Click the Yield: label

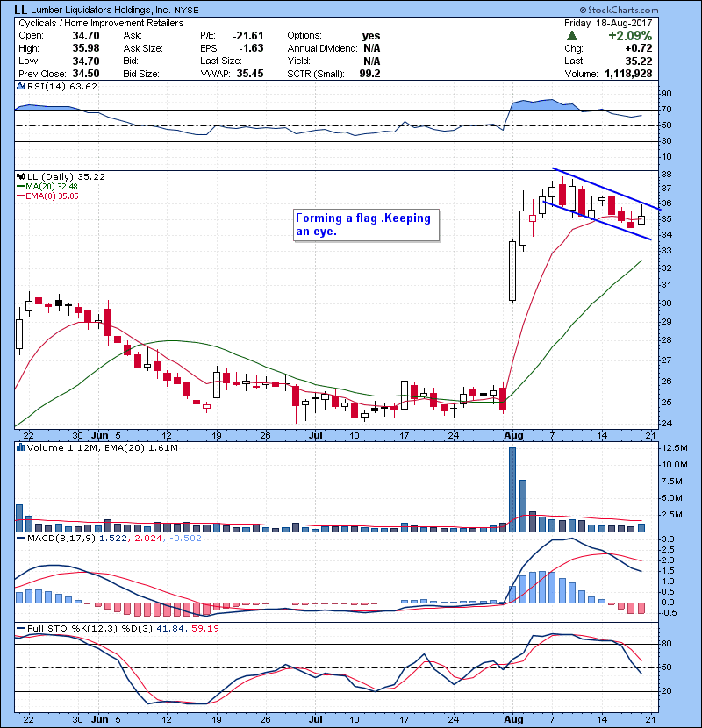[x=298, y=61]
